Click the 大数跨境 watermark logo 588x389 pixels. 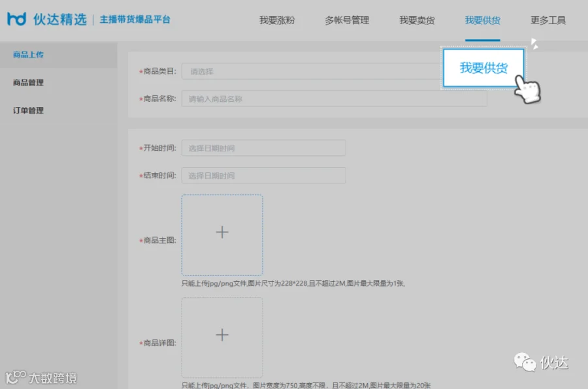pos(41,378)
